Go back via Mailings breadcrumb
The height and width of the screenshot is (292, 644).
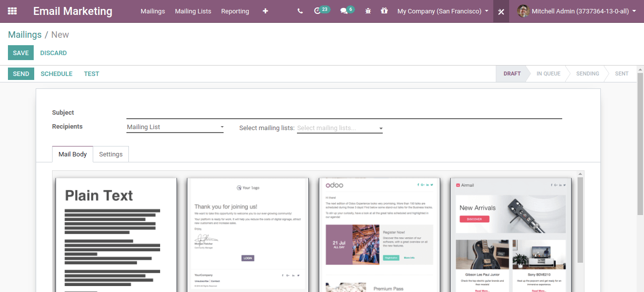[x=25, y=35]
